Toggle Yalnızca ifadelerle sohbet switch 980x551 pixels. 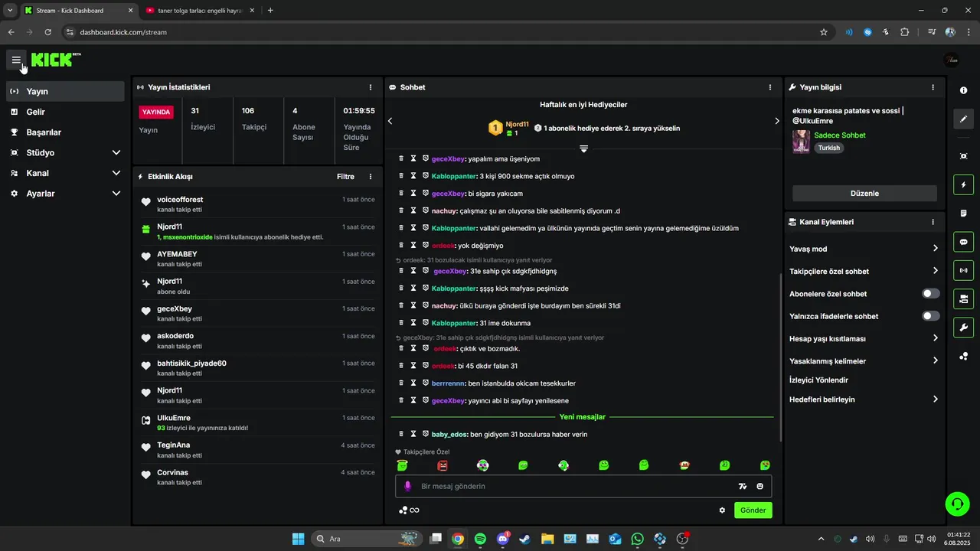931,316
